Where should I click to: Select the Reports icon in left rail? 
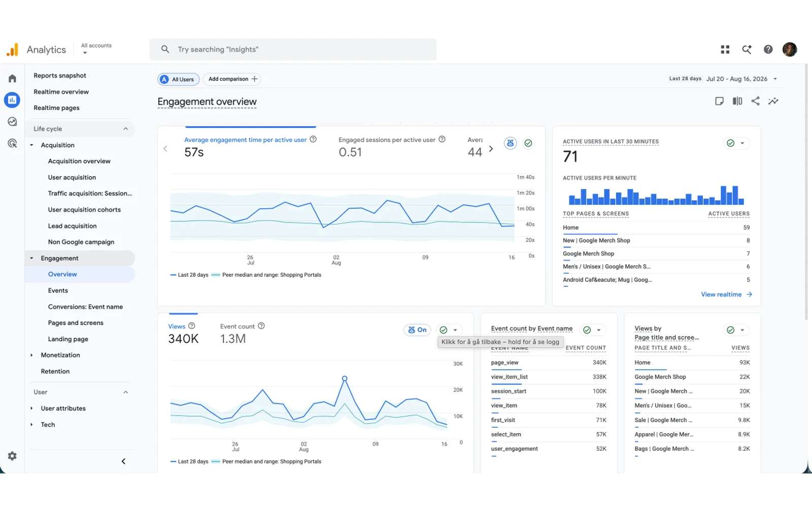12,100
